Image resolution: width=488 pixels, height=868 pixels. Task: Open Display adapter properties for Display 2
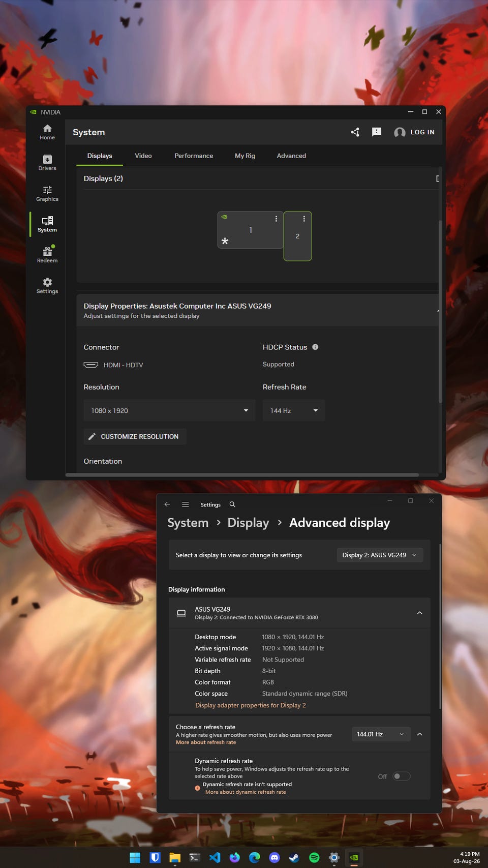[x=251, y=705]
